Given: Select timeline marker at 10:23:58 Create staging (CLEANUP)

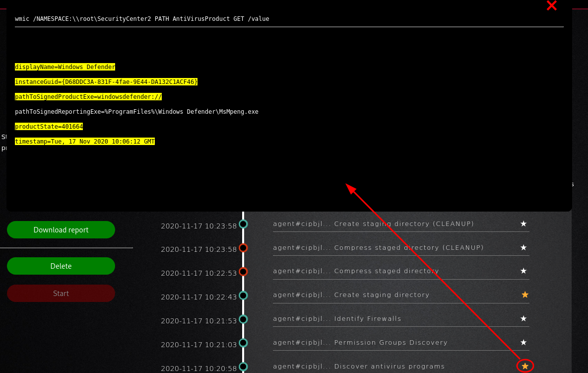Looking at the screenshot, I should (243, 224).
